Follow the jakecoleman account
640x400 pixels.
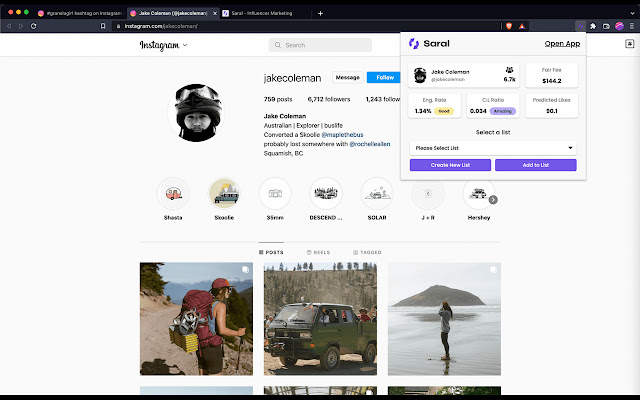point(384,78)
